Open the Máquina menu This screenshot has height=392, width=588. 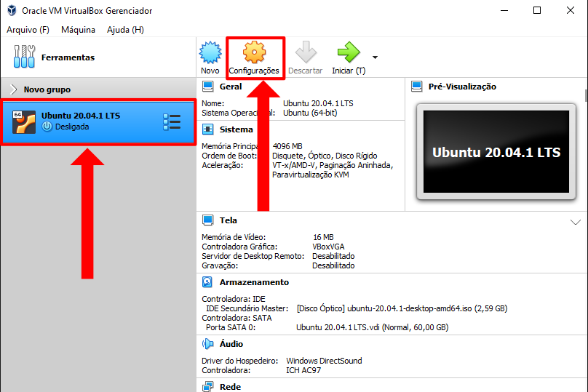pos(78,30)
